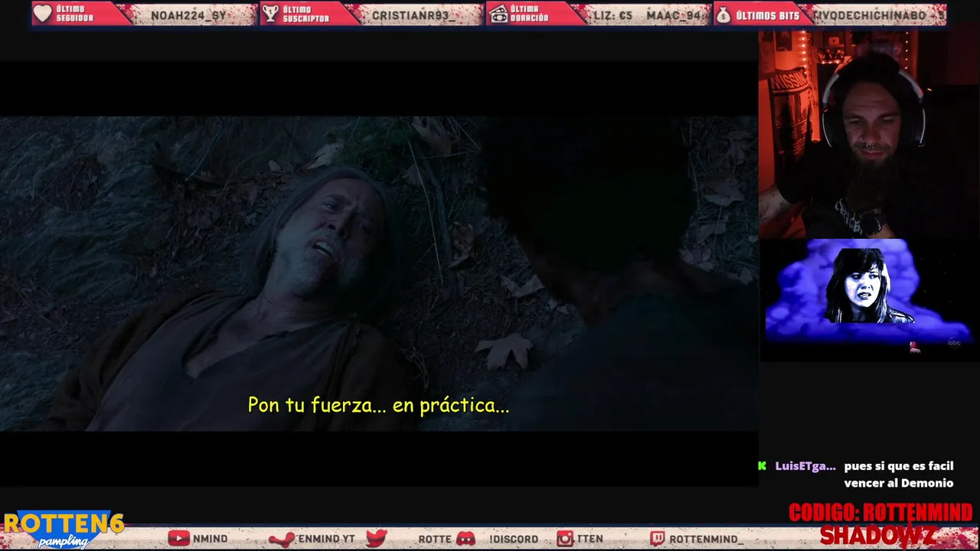This screenshot has width=980, height=551.
Task: Click the NOAH224_SY follower name
Action: 188,15
